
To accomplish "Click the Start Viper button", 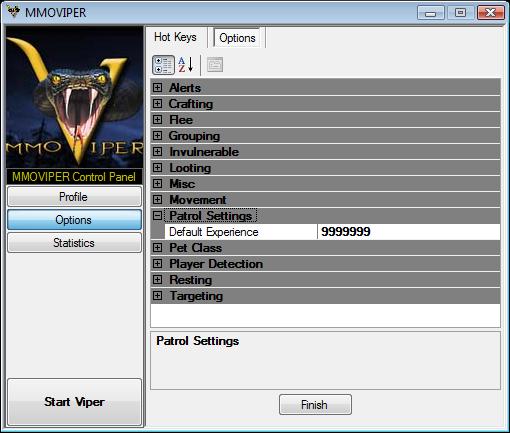I will click(74, 402).
